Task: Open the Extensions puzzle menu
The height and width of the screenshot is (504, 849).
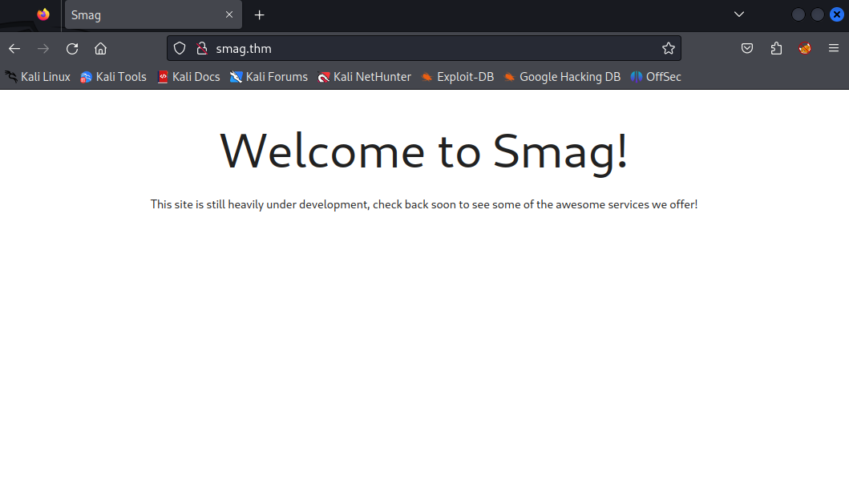Action: click(x=776, y=49)
